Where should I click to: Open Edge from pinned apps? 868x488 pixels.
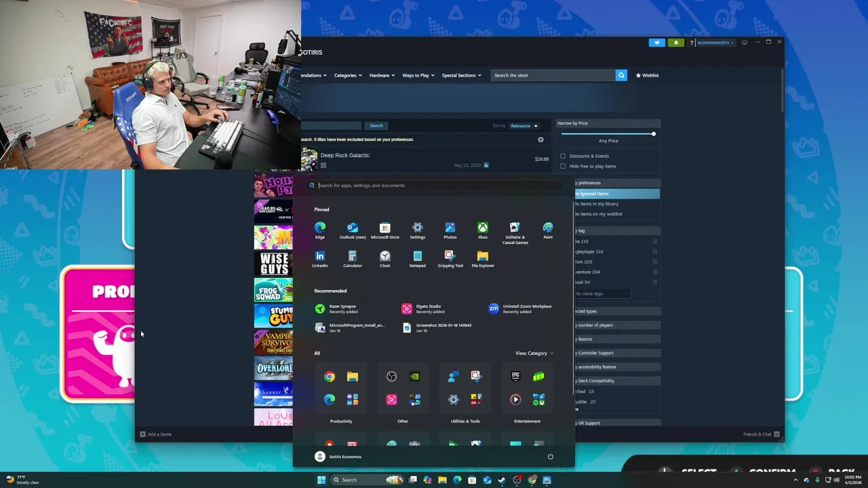[319, 230]
